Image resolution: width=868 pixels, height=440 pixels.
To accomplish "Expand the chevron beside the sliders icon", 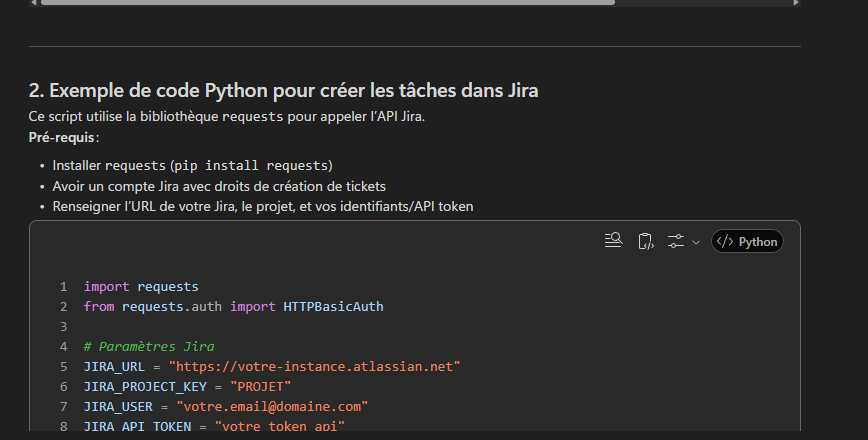I will [696, 242].
